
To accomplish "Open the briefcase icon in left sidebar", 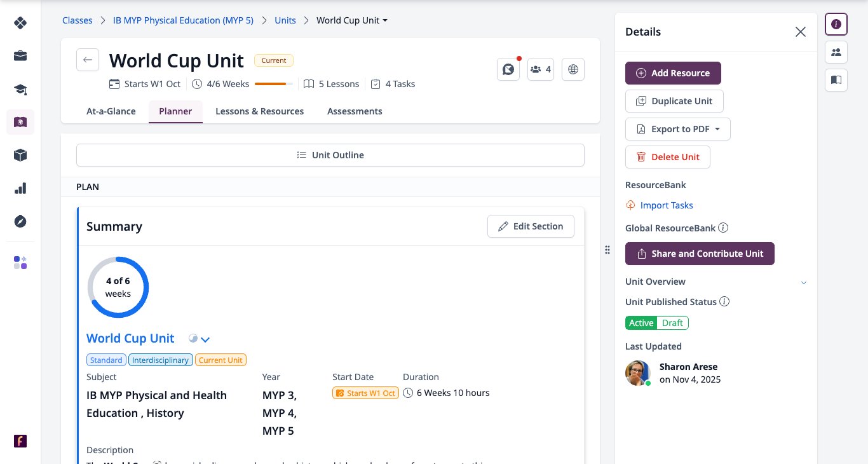I will (x=20, y=56).
